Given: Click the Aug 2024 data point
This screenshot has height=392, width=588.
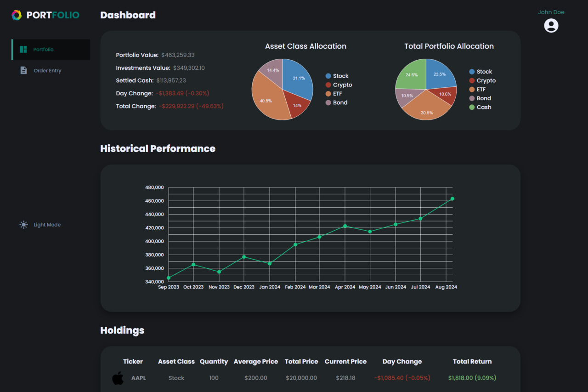Looking at the screenshot, I should pyautogui.click(x=452, y=199).
